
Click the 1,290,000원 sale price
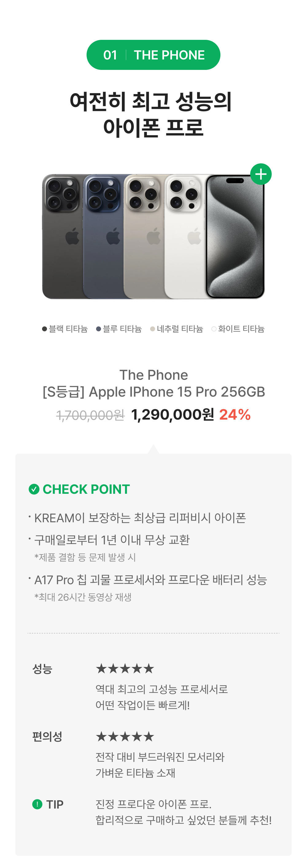[x=173, y=414]
